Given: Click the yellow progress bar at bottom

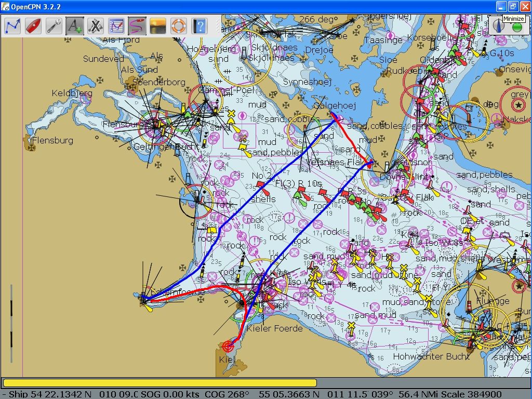Looking at the screenshot, I should [159, 383].
